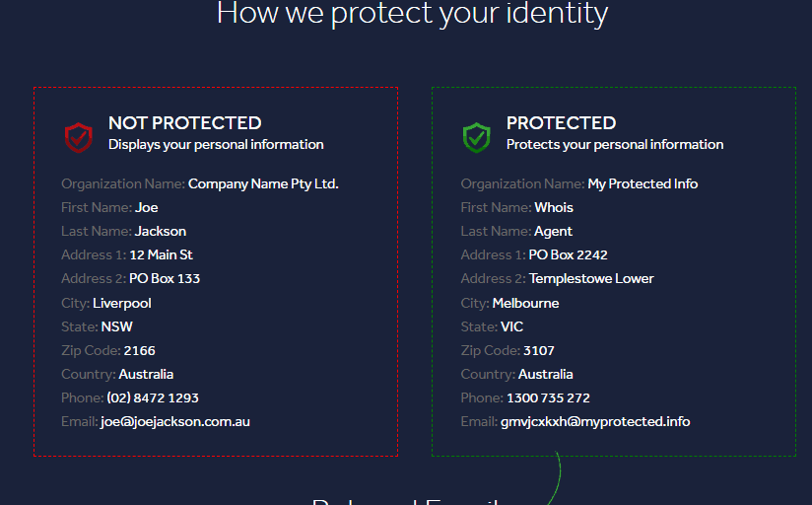The height and width of the screenshot is (505, 812).
Task: Click the Zip Code 2166 value
Action: pyautogui.click(x=139, y=350)
